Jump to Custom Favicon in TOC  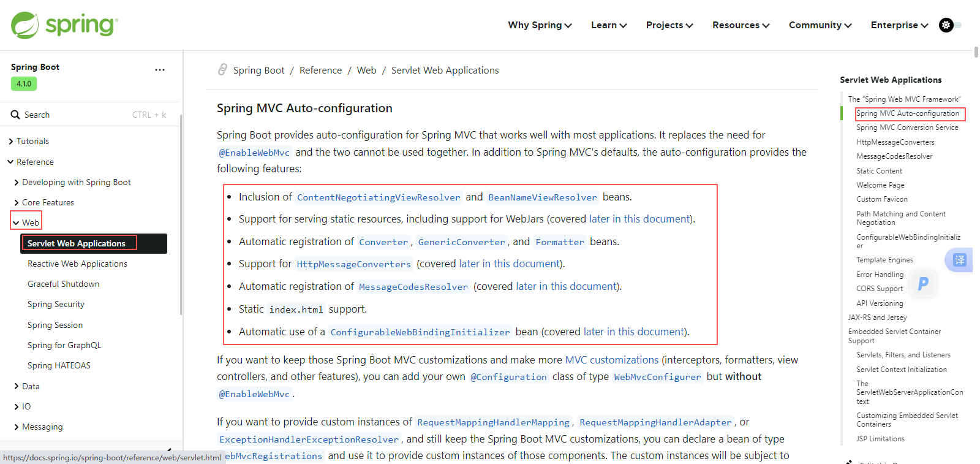click(882, 199)
